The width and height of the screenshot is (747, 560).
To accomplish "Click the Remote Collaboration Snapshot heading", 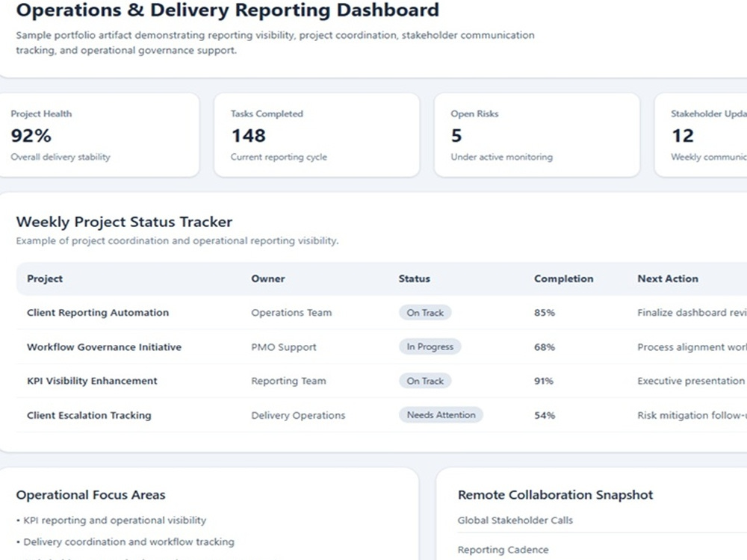I will coord(555,495).
